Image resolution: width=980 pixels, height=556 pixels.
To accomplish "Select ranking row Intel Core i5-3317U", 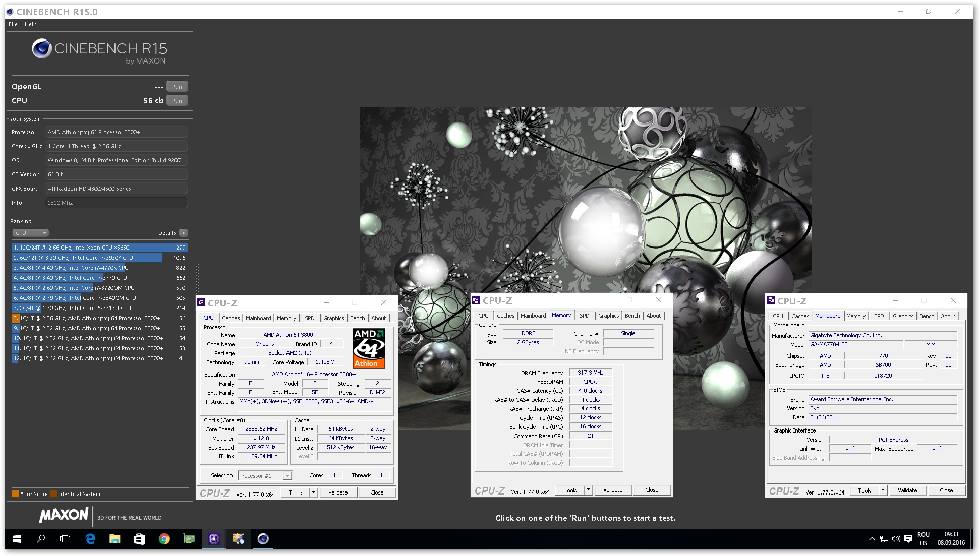I will (x=99, y=308).
